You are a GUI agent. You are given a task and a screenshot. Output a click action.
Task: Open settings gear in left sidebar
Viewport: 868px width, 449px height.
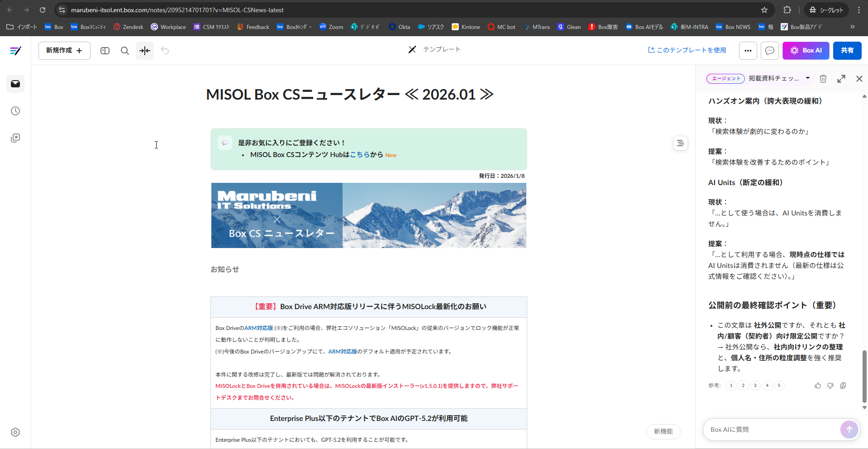15,432
